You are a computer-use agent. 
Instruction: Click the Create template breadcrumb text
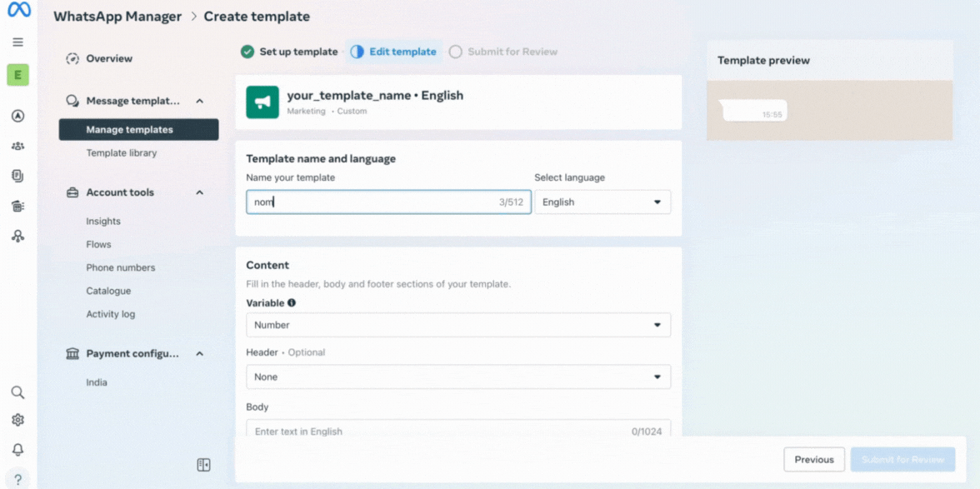click(257, 16)
